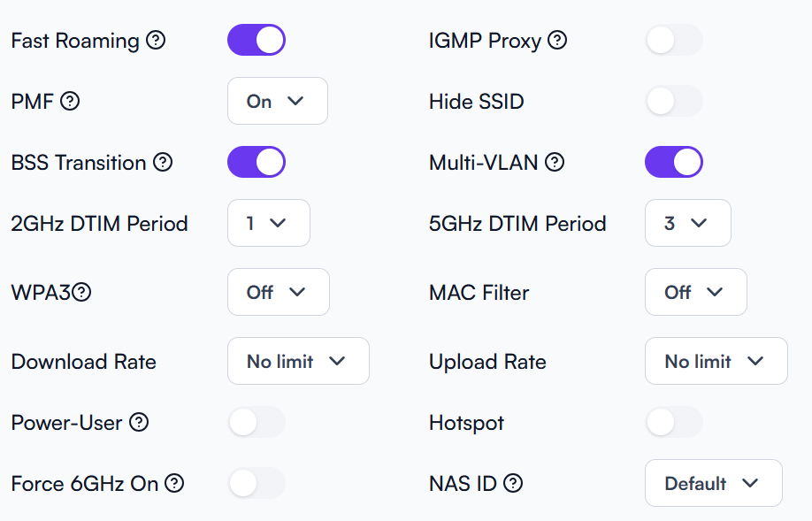This screenshot has width=812, height=521.
Task: Open the PMF dropdown set to On
Action: [x=278, y=101]
